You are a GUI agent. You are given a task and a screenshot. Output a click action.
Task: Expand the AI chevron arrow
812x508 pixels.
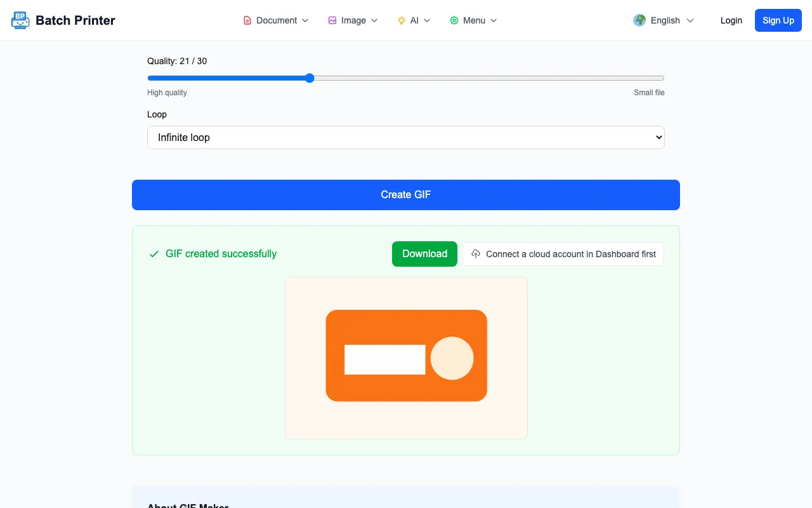click(x=427, y=20)
